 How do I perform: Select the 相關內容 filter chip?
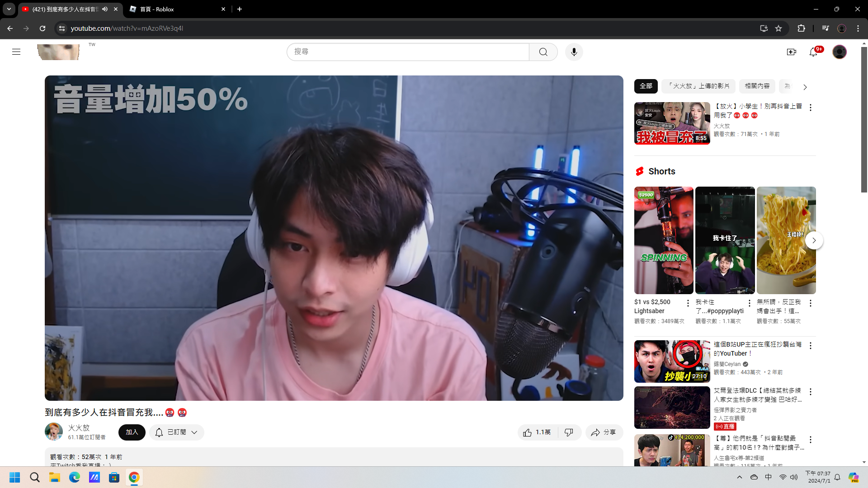[x=757, y=86]
